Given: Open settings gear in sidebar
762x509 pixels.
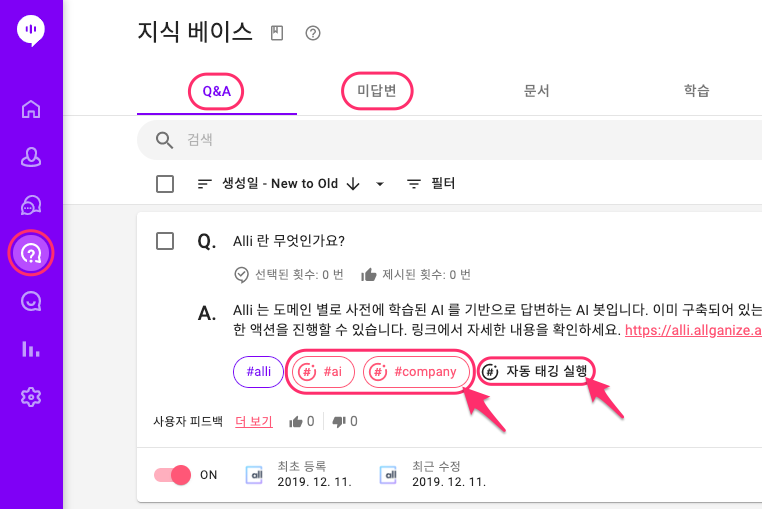Looking at the screenshot, I should [31, 397].
